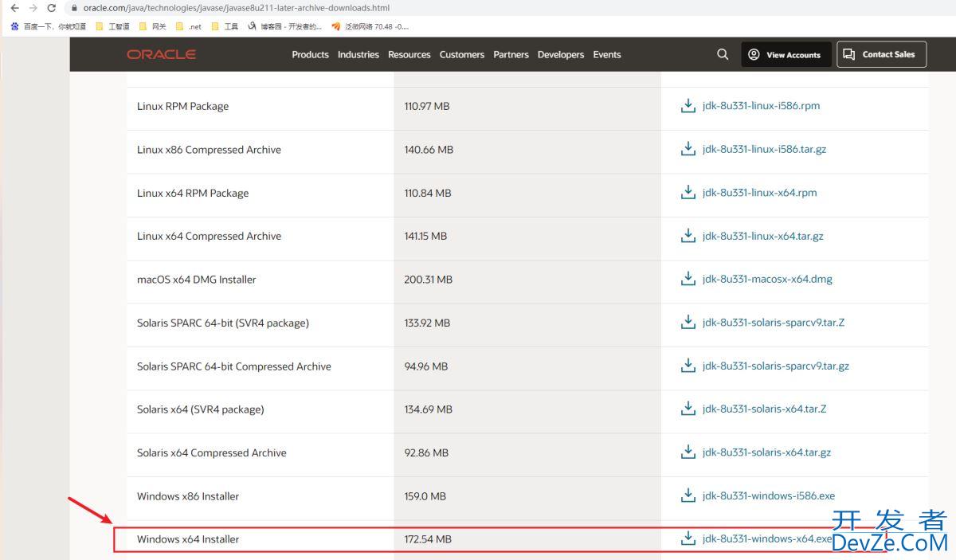The width and height of the screenshot is (956, 560).
Task: Click download icon for jdk-8u331-linux-i586.tar.gz
Action: tap(688, 149)
